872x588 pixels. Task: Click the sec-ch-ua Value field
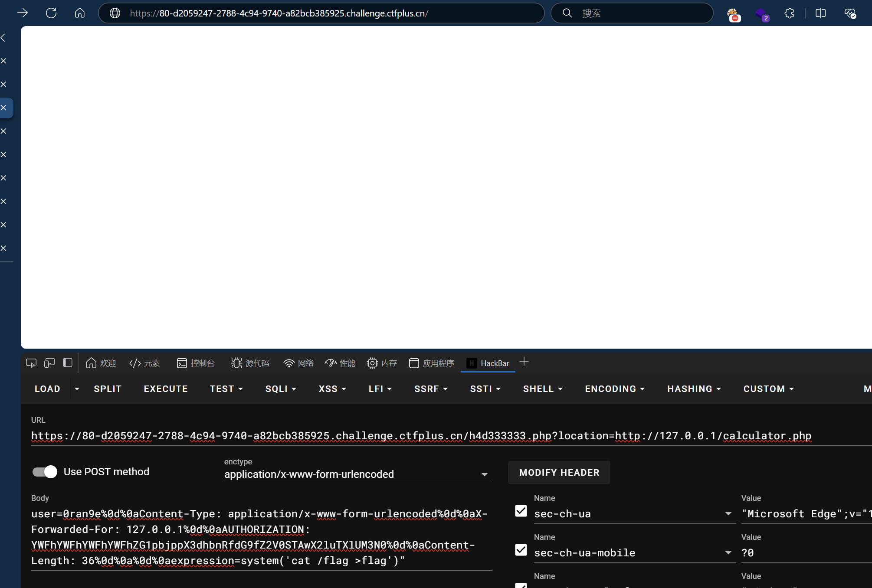pos(806,514)
